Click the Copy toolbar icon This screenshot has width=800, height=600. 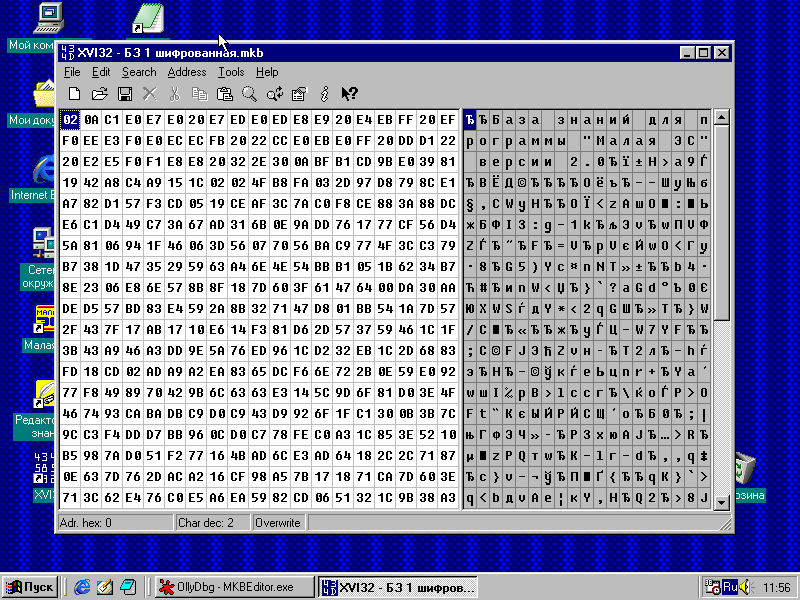[199, 94]
